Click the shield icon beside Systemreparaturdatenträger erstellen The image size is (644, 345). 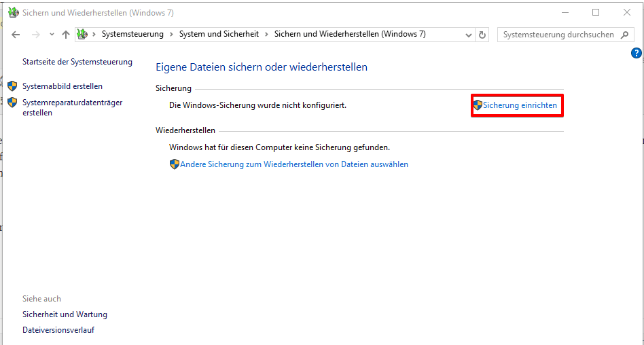[x=12, y=103]
